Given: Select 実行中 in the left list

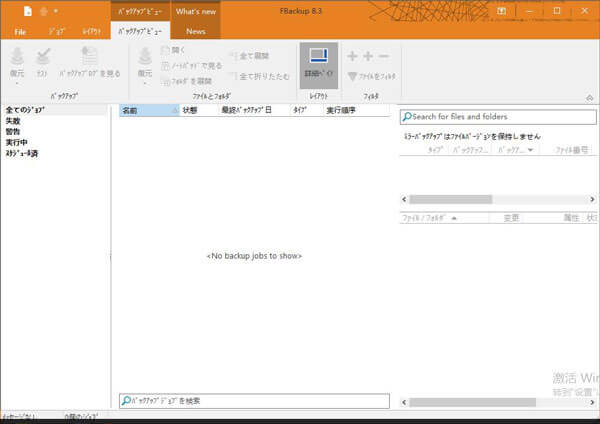Looking at the screenshot, I should [16, 142].
